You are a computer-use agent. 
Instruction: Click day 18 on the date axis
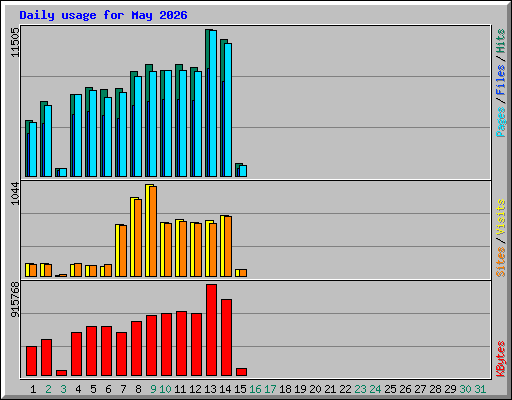coord(285,389)
